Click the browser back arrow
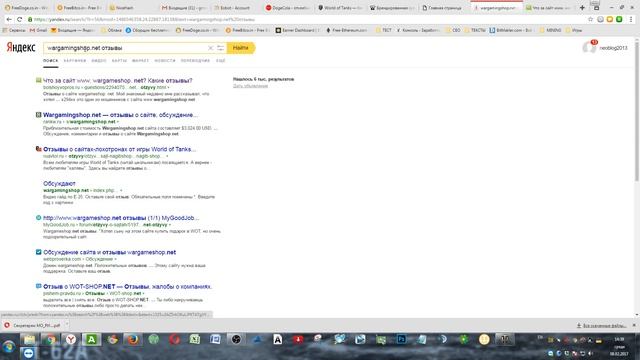Image resolution: width=640 pixels, height=360 pixels. (9, 19)
